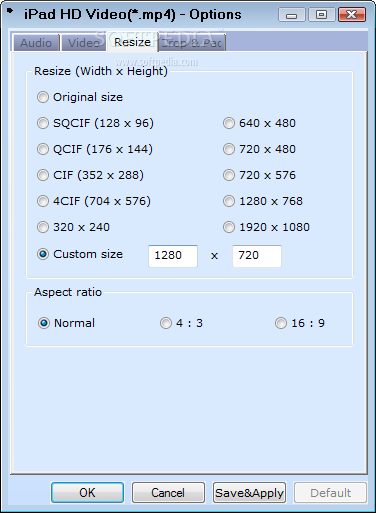Screen dimensions: 376x513
Task: Click custom width field showing 1280
Action: click(x=173, y=256)
